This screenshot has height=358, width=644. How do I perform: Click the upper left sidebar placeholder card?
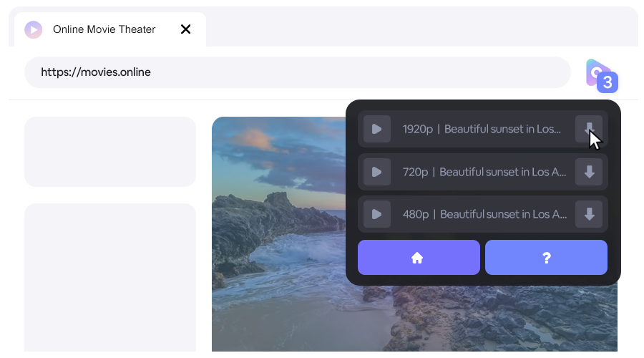point(110,152)
